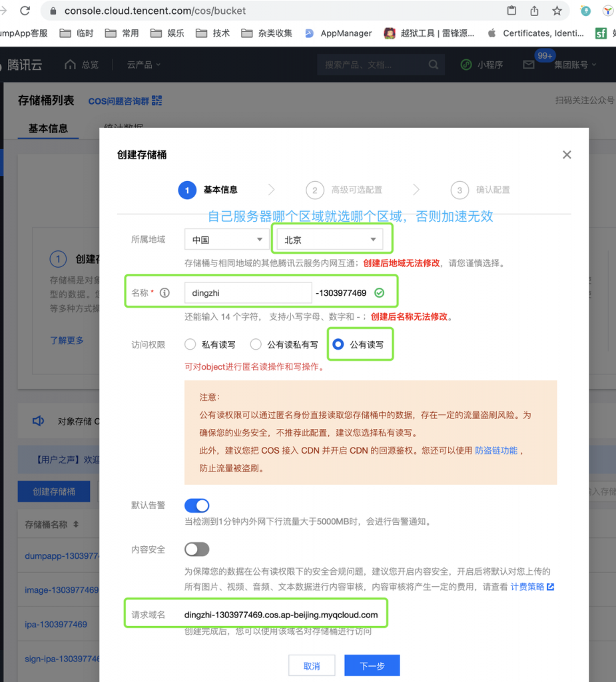Viewport: 616px width, 682px height.
Task: Open the Certificates bookmark with the Apple icon
Action: click(535, 33)
